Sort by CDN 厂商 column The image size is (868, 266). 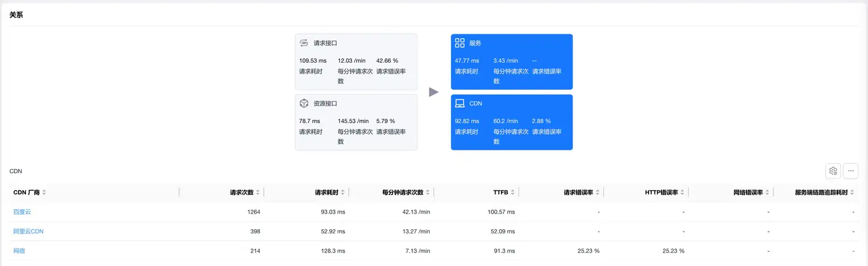[44, 192]
